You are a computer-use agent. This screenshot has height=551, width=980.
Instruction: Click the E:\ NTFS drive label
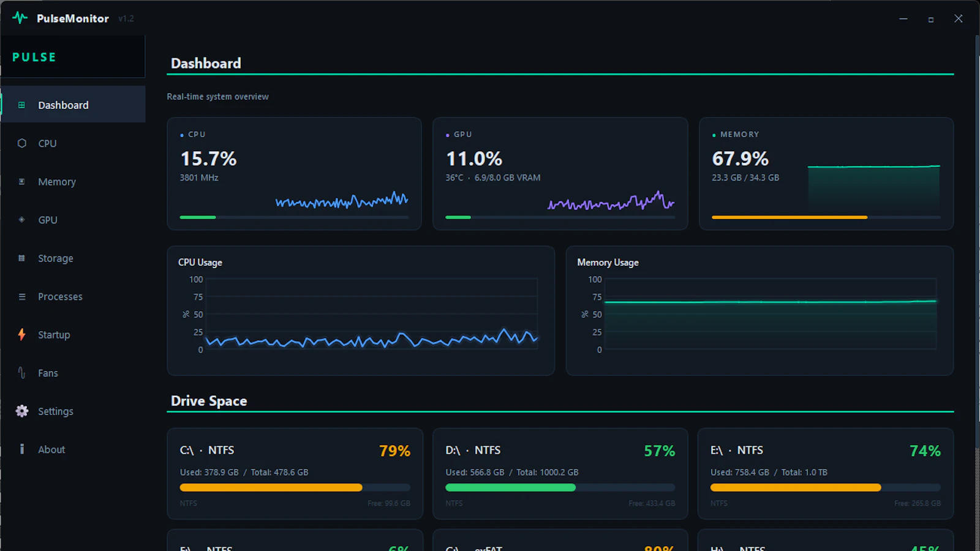737,450
